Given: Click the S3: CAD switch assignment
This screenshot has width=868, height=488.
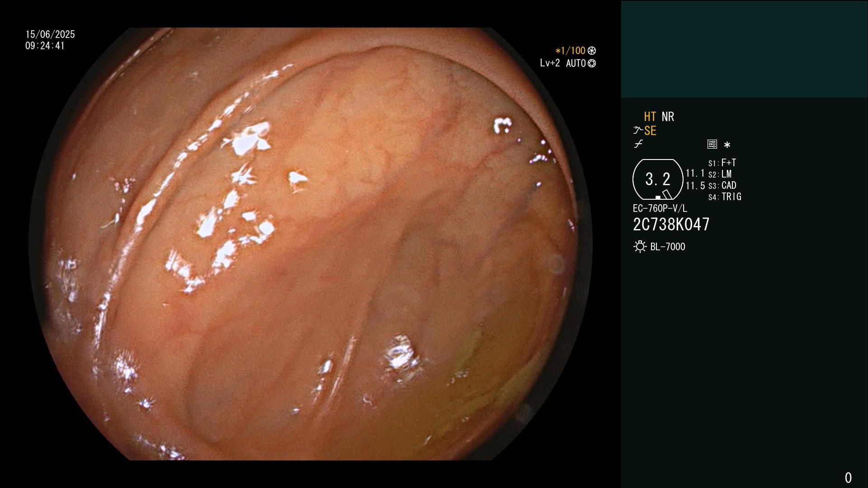Looking at the screenshot, I should coord(722,185).
